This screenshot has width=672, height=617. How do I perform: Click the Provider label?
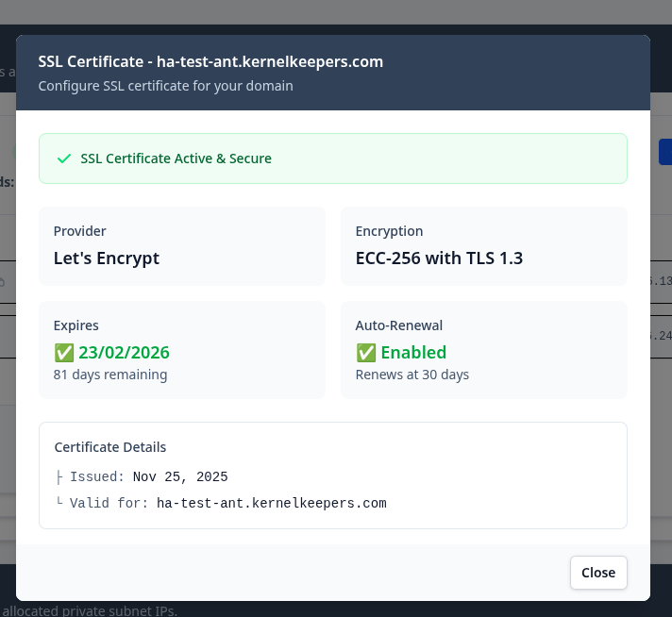point(79,231)
